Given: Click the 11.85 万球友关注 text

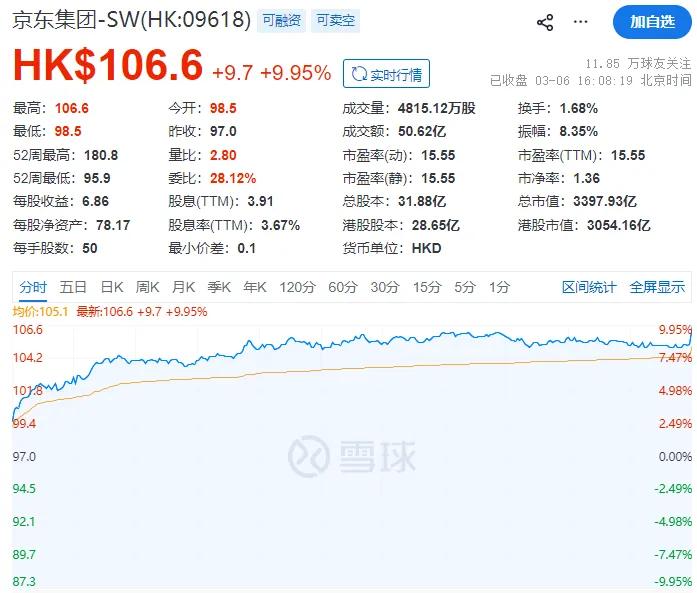Looking at the screenshot, I should pos(638,64).
